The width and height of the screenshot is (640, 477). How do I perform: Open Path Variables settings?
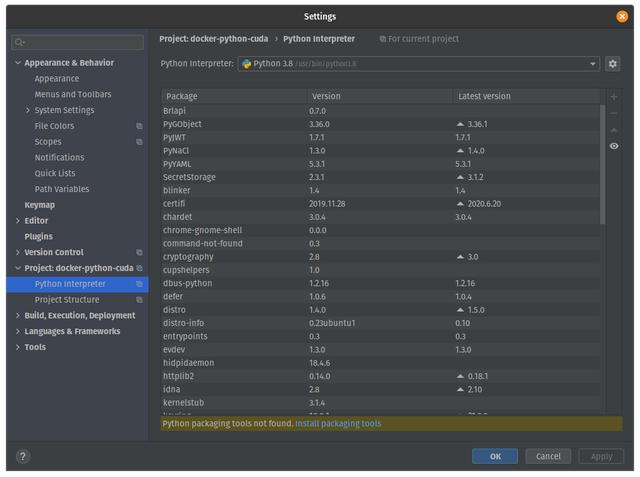(62, 189)
